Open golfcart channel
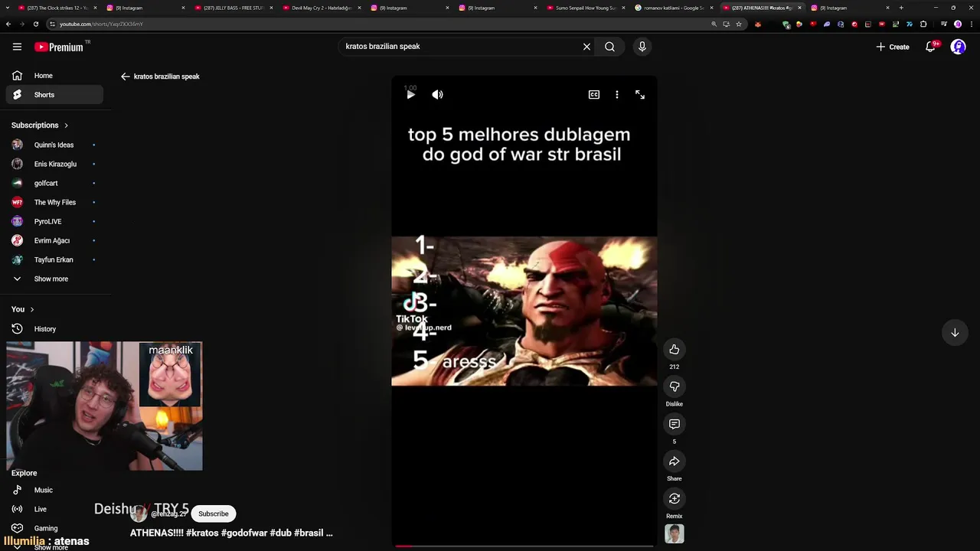 54,183
